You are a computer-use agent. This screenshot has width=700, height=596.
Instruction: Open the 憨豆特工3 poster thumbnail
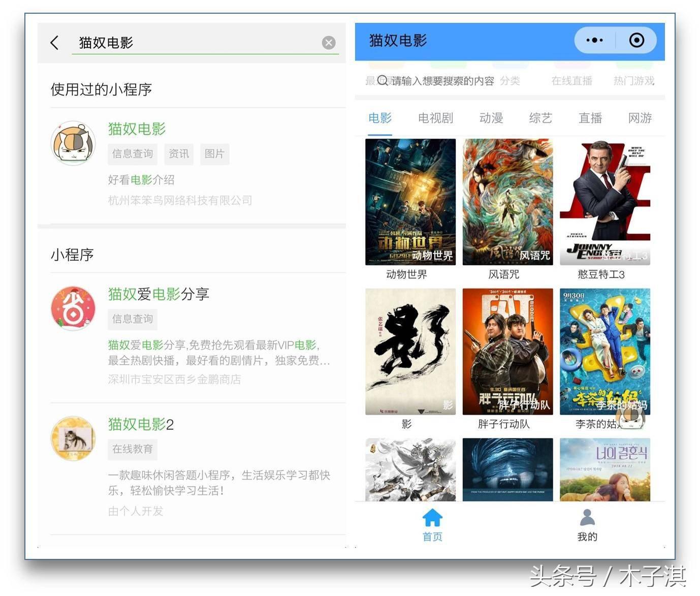pos(604,202)
